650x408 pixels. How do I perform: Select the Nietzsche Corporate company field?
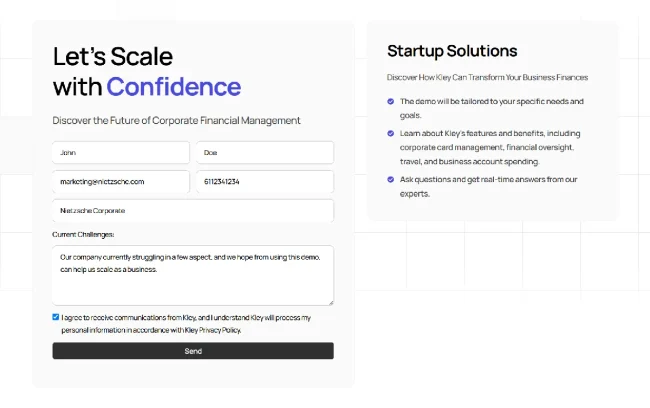[193, 211]
